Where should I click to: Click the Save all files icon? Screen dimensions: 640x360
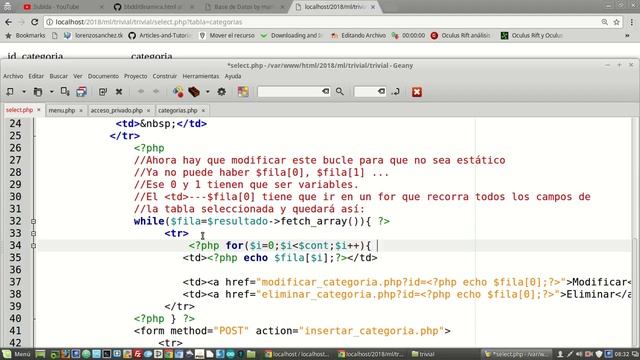point(81,92)
